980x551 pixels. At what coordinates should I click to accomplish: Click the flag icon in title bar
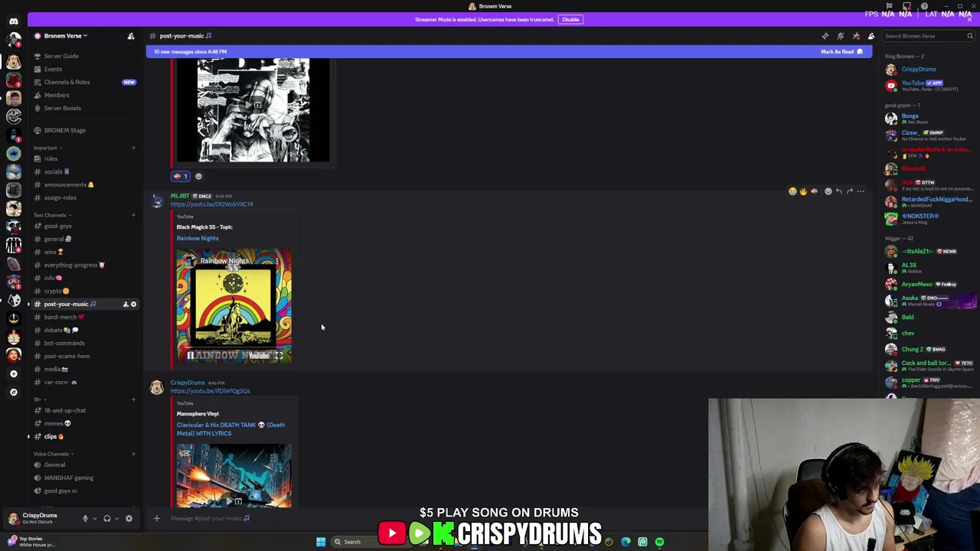pos(889,6)
